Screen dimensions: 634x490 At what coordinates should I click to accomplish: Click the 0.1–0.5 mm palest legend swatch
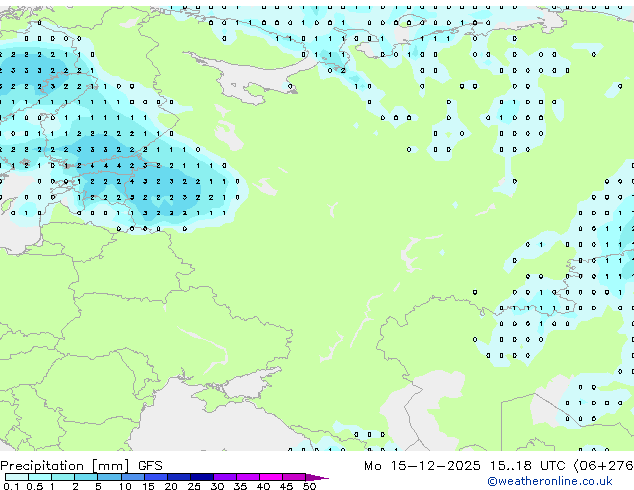[x=17, y=477]
